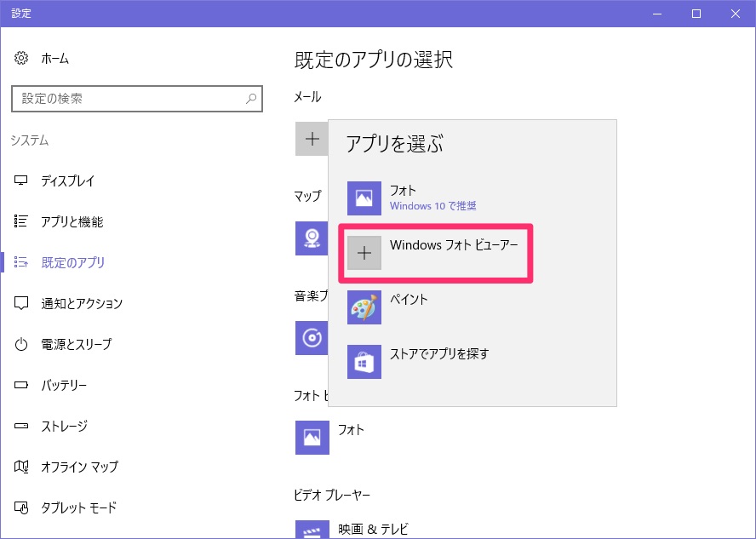Click the ビデオ プレーヤー section label
Screen dimensions: 756x539
332,495
